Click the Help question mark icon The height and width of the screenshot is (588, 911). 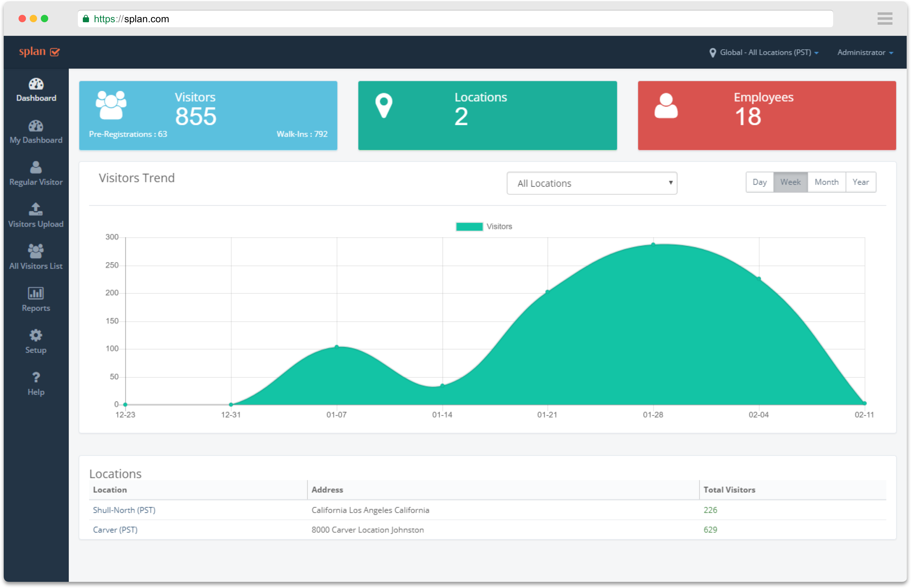click(36, 377)
